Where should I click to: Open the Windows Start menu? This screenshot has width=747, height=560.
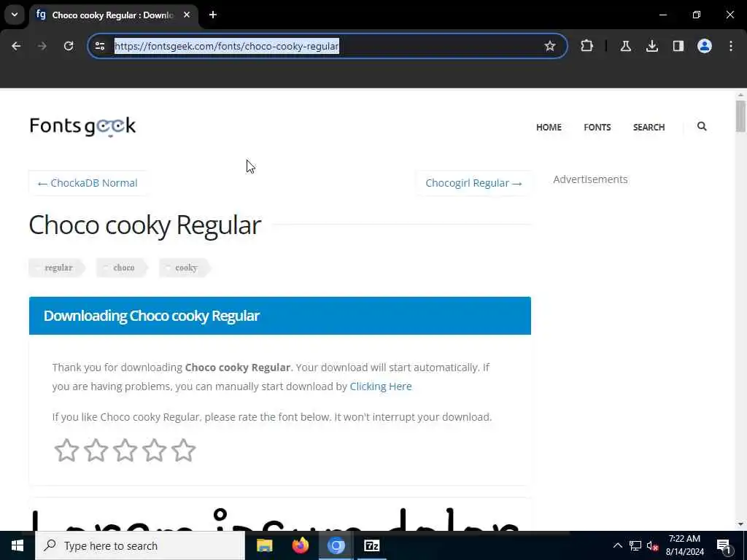click(18, 545)
